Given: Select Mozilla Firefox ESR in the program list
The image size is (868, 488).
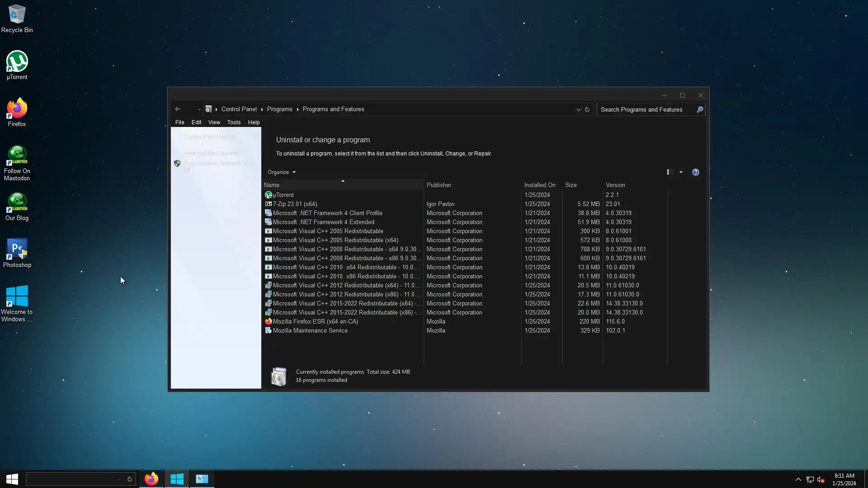Looking at the screenshot, I should (x=315, y=322).
